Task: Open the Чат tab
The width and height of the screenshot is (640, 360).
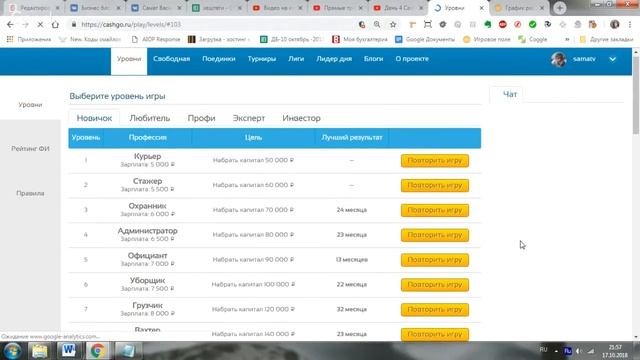Action: [510, 94]
